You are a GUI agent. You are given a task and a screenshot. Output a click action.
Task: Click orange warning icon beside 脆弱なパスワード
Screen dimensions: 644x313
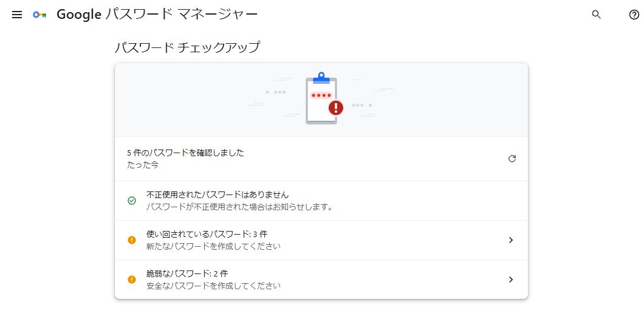131,280
